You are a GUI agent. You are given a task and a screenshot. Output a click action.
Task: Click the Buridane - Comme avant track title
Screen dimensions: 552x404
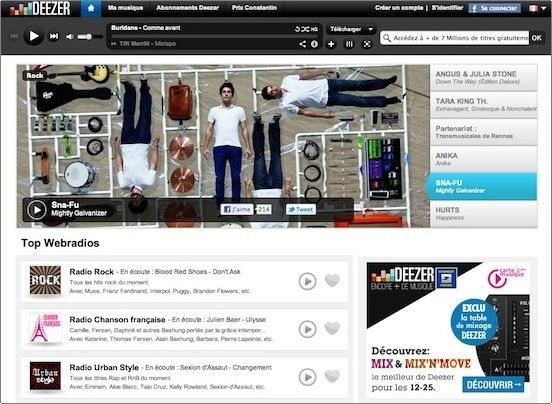click(146, 28)
